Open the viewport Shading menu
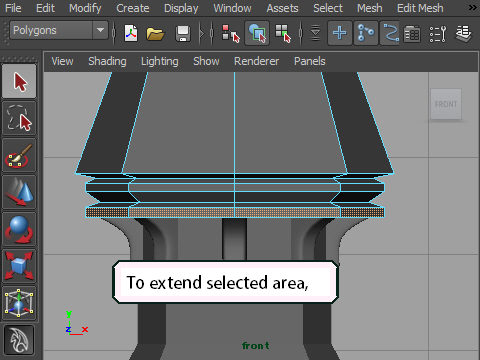 107,61
